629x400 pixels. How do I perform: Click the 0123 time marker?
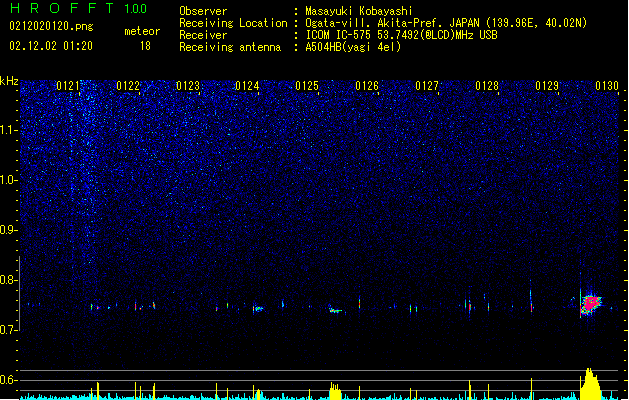click(188, 86)
